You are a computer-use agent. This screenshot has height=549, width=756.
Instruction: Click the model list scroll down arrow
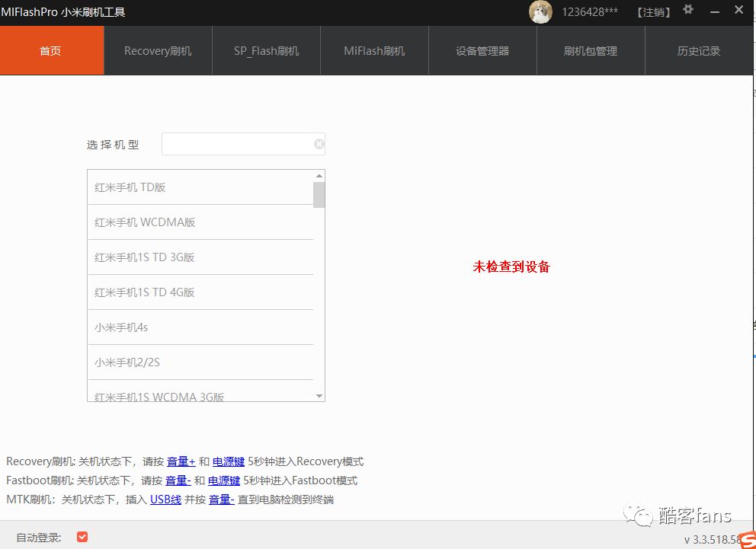(x=319, y=396)
